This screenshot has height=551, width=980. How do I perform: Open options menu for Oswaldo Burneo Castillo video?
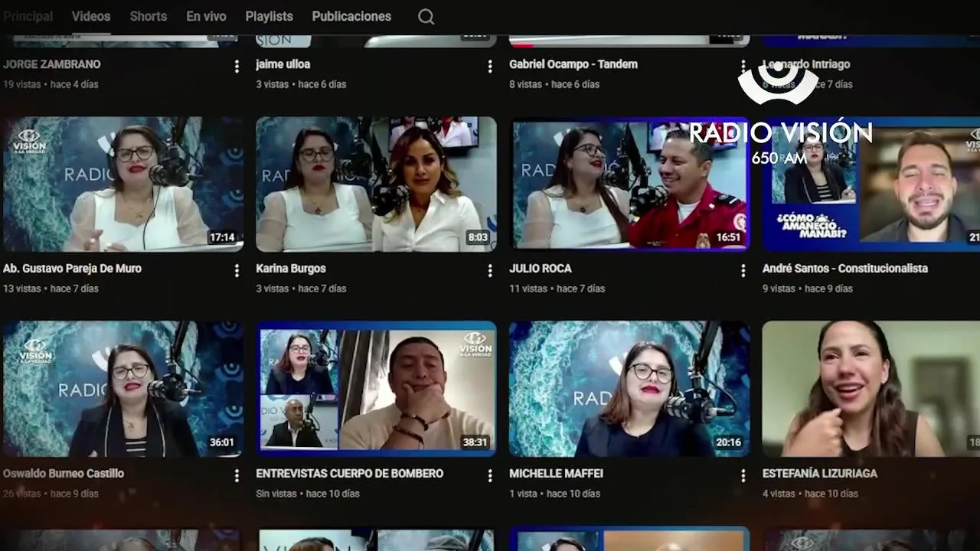pos(237,475)
